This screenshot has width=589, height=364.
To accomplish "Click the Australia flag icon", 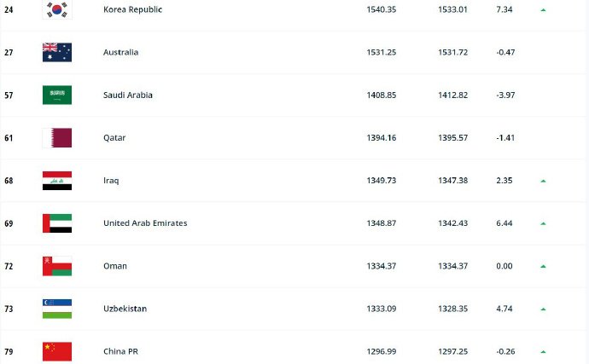I will coord(57,52).
